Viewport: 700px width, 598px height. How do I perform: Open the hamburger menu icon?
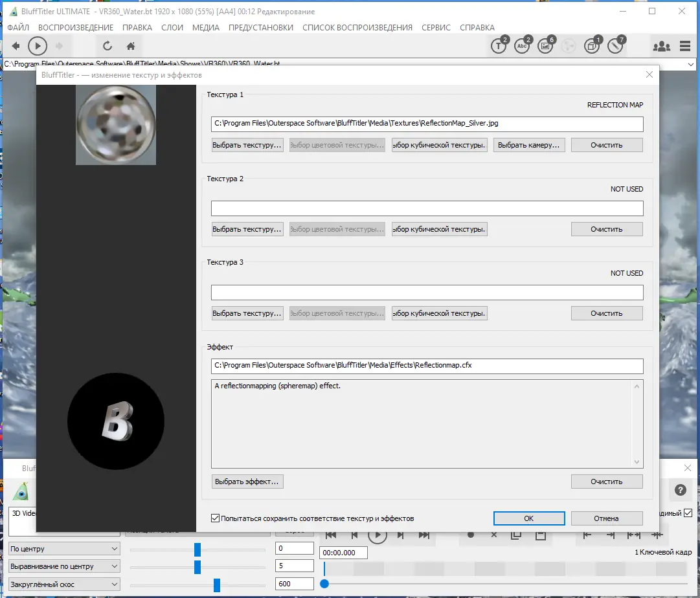tap(685, 46)
